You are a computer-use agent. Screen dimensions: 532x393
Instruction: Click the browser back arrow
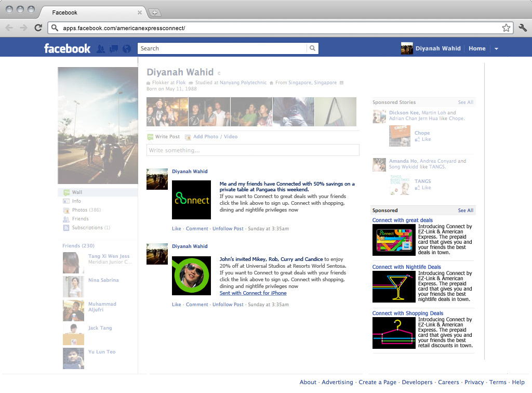pos(9,28)
